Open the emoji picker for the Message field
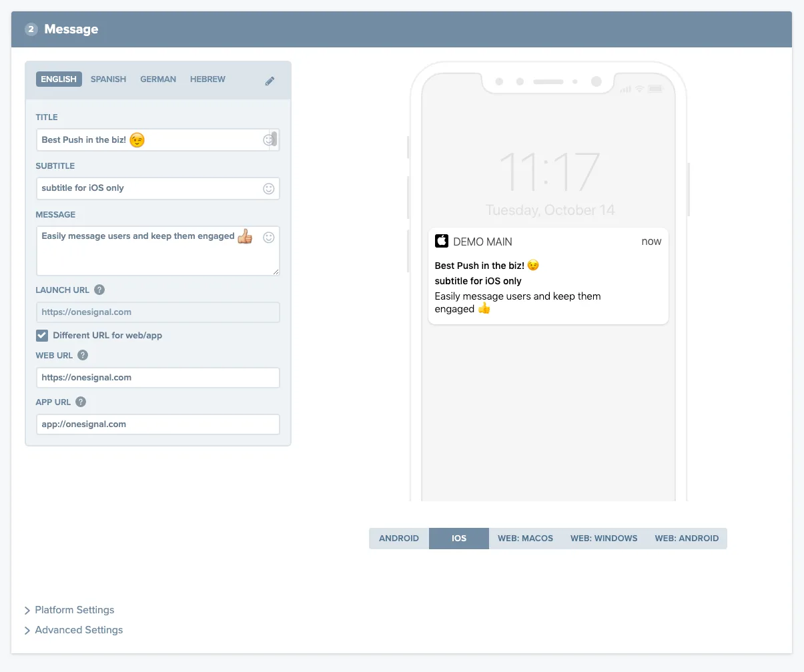 click(x=269, y=237)
